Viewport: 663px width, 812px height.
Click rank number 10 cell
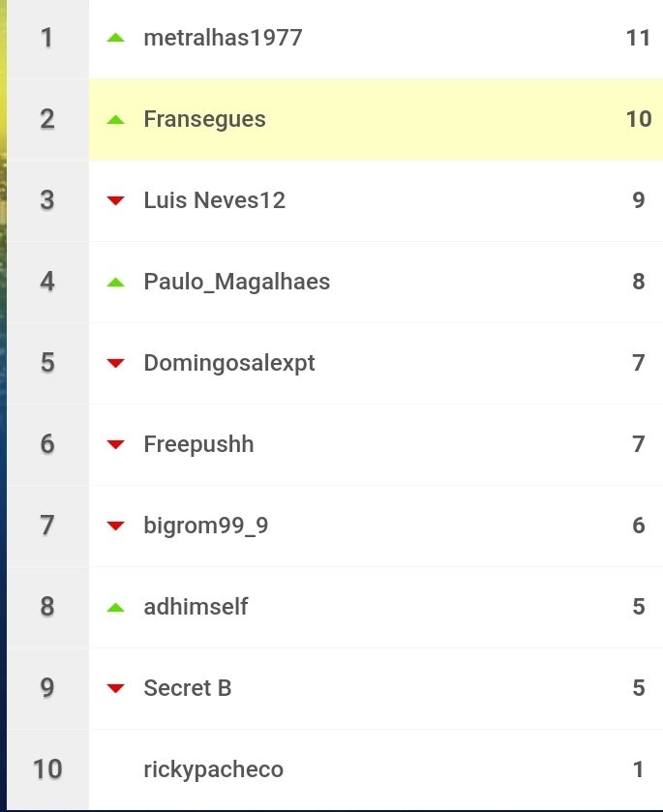tap(47, 769)
